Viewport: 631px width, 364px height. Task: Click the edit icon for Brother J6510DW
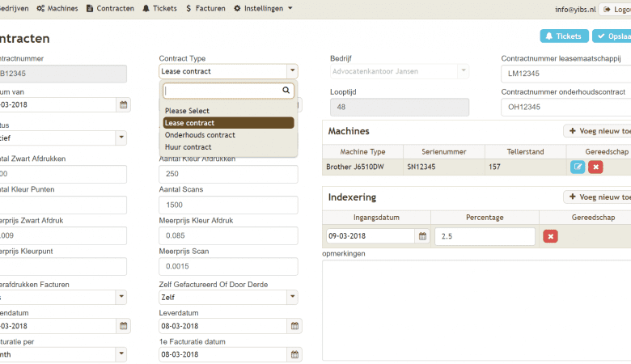pyautogui.click(x=578, y=167)
